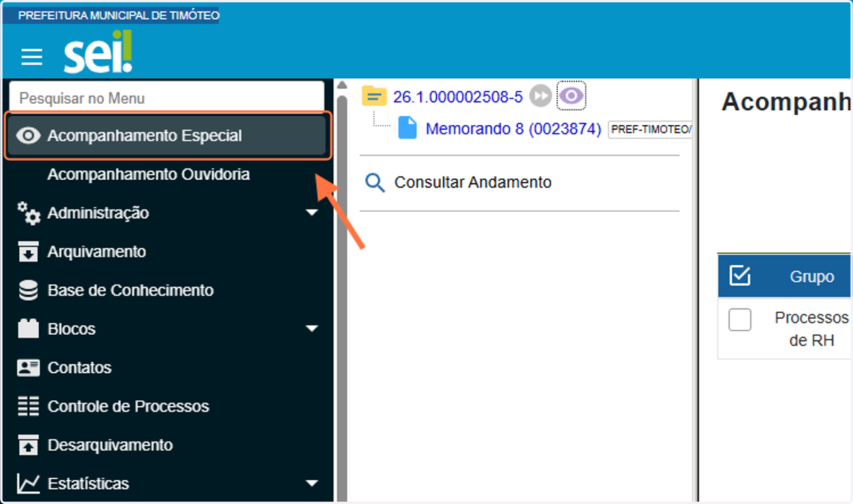The width and height of the screenshot is (853, 504).
Task: Open Acompanhamento Ouvidoria menu item
Action: coord(149,174)
